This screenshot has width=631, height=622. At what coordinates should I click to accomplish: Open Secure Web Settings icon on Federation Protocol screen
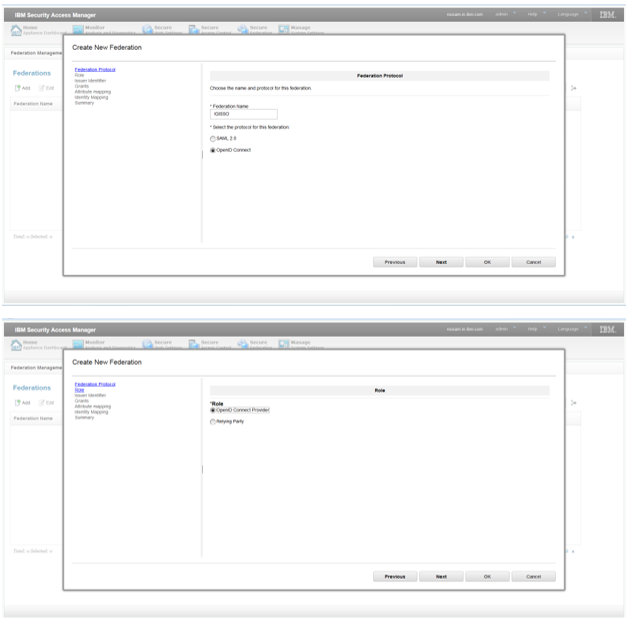tap(148, 30)
